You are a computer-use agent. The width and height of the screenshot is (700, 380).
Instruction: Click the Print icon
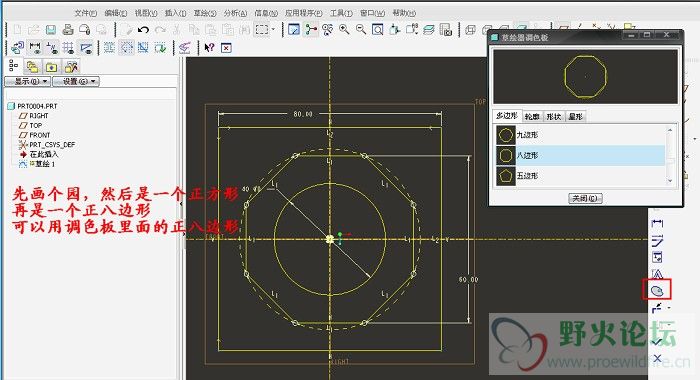tap(67, 30)
